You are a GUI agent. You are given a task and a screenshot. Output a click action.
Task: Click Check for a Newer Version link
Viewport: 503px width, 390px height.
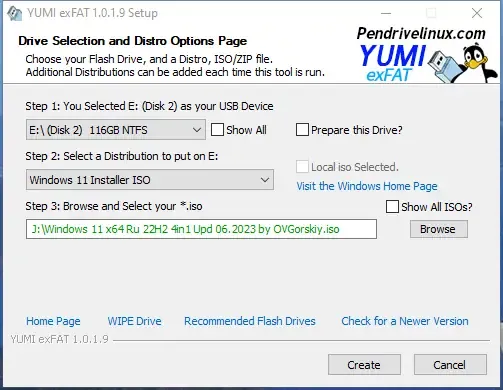pyautogui.click(x=405, y=321)
